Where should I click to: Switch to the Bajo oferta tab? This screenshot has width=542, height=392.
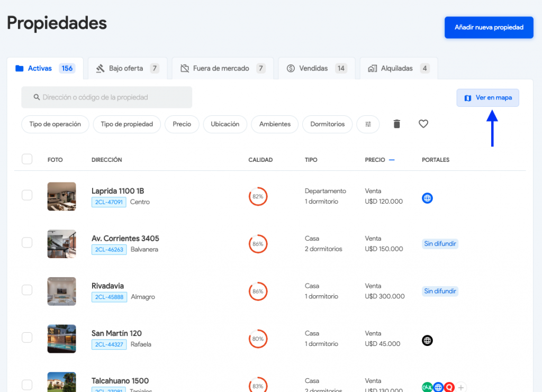point(128,68)
